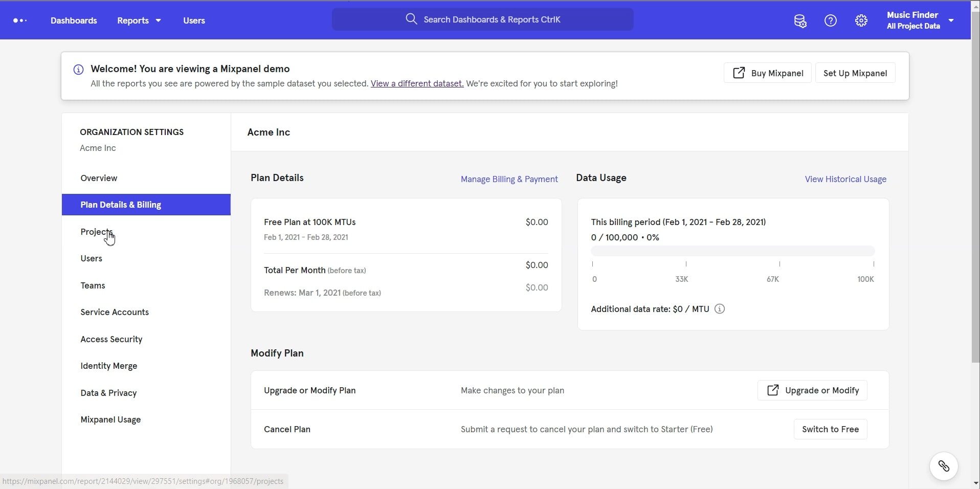Open the View a different dataset link

click(416, 83)
